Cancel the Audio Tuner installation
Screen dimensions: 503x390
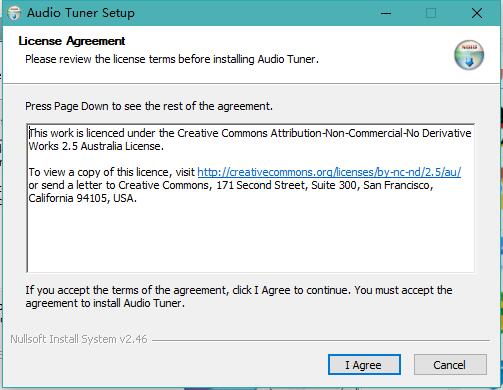tap(450, 365)
